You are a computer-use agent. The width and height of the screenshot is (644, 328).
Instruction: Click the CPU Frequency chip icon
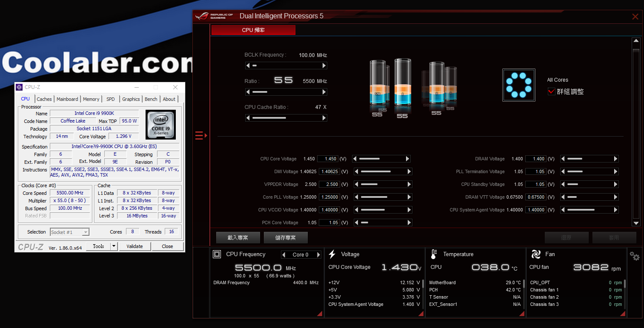coord(217,254)
